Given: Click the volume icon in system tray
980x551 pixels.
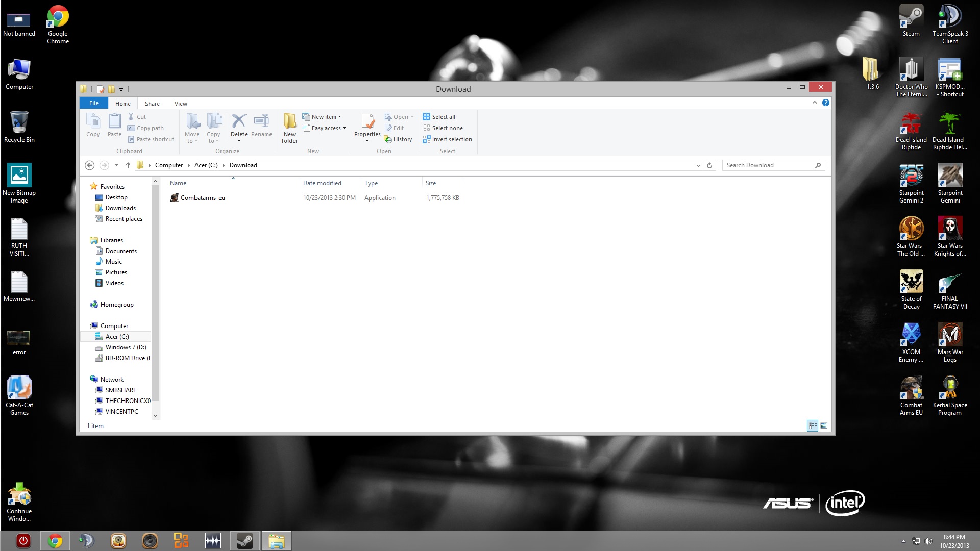Looking at the screenshot, I should coord(928,541).
